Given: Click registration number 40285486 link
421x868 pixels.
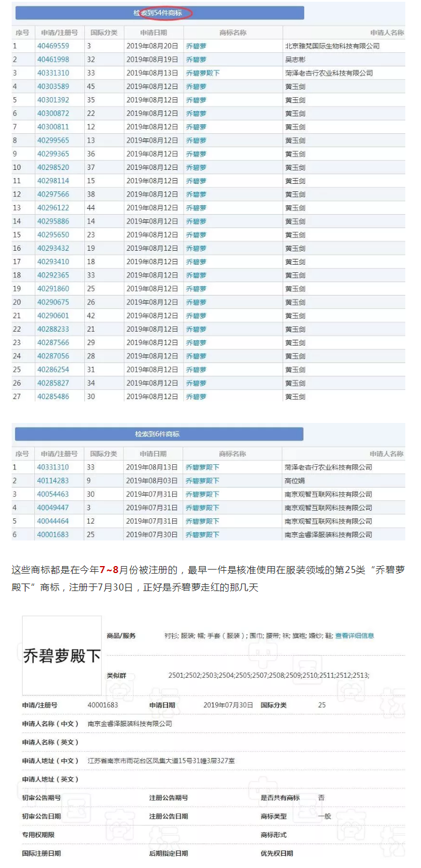Looking at the screenshot, I should pos(53,397).
